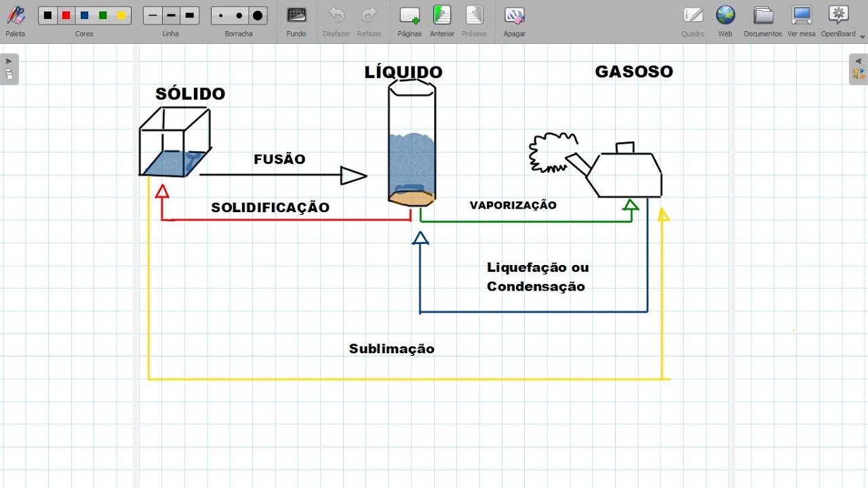This screenshot has width=868, height=488.
Task: Select the blue pen color
Action: click(x=84, y=15)
